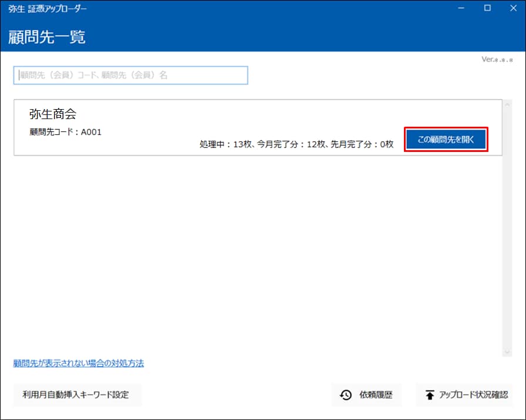Open the 依頼履歴 request history
The width and height of the screenshot is (526, 420).
pos(366,395)
